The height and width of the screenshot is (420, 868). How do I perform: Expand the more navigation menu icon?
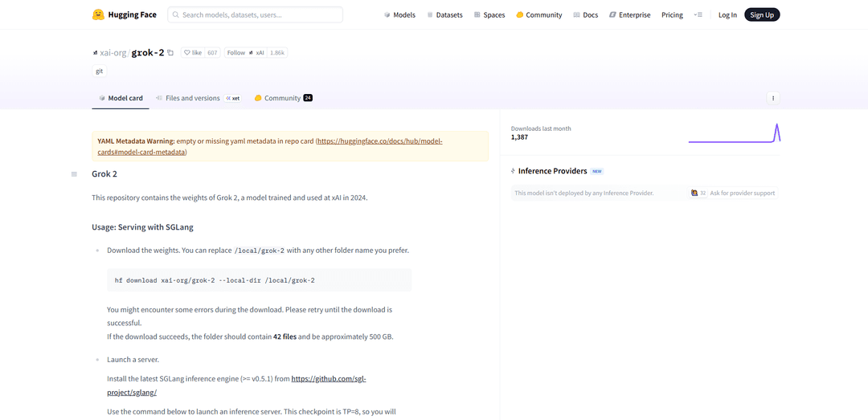pyautogui.click(x=698, y=15)
